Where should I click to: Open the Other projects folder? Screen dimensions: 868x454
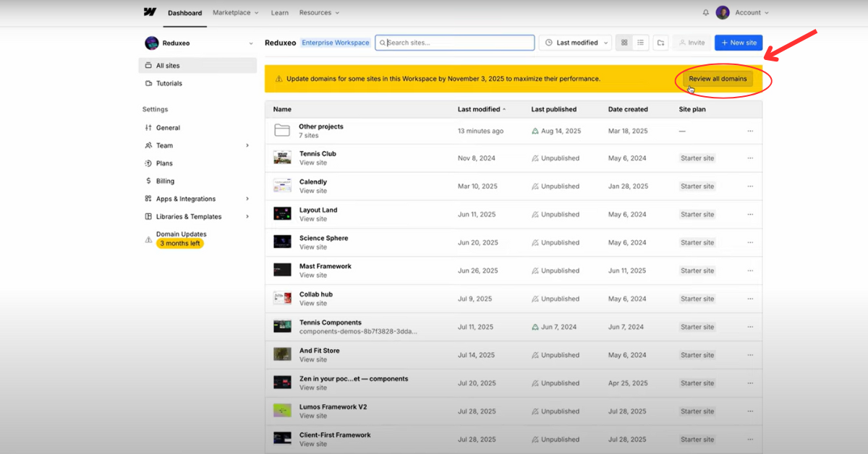point(320,127)
